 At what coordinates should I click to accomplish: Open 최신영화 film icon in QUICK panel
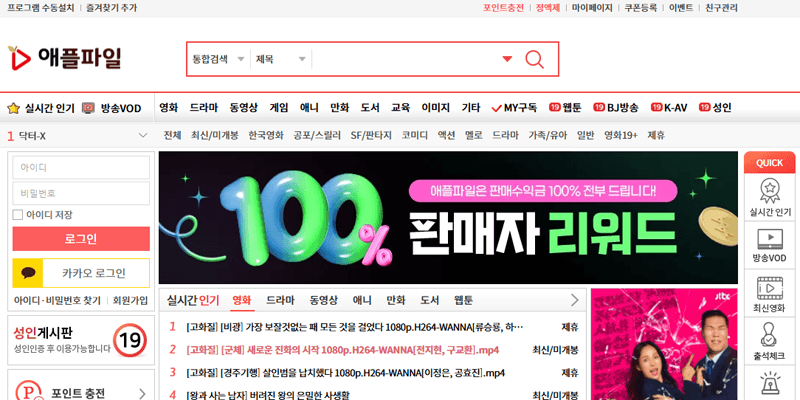(769, 288)
